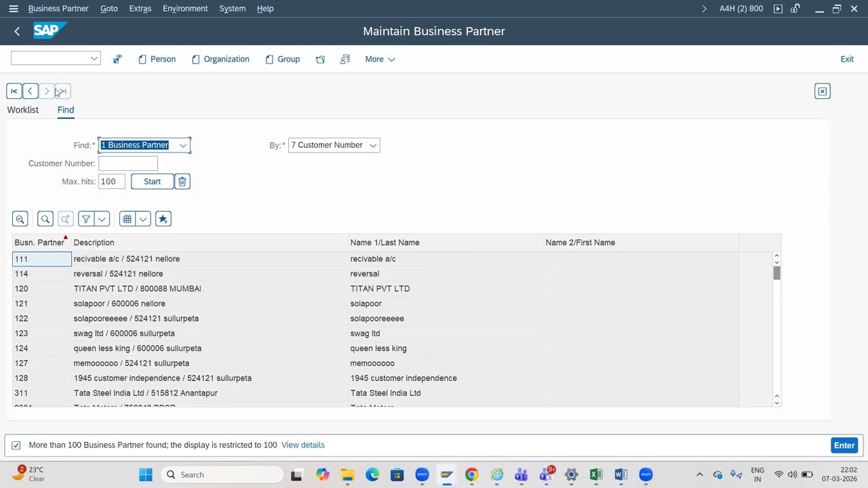Click the Enter button in status bar

pos(844,445)
